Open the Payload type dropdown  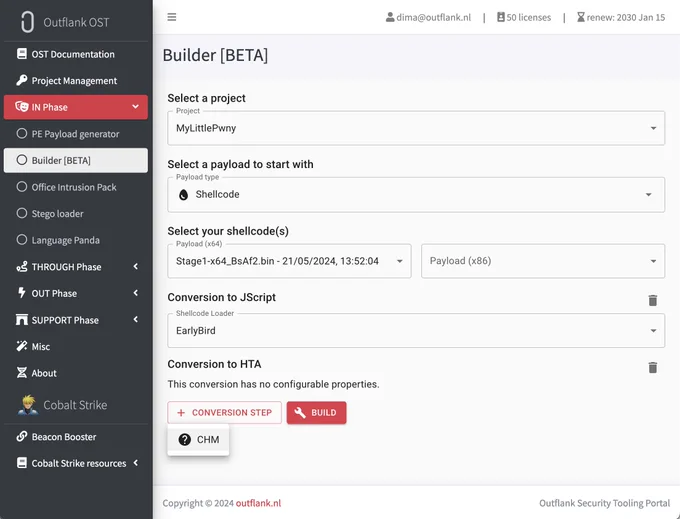click(x=416, y=195)
